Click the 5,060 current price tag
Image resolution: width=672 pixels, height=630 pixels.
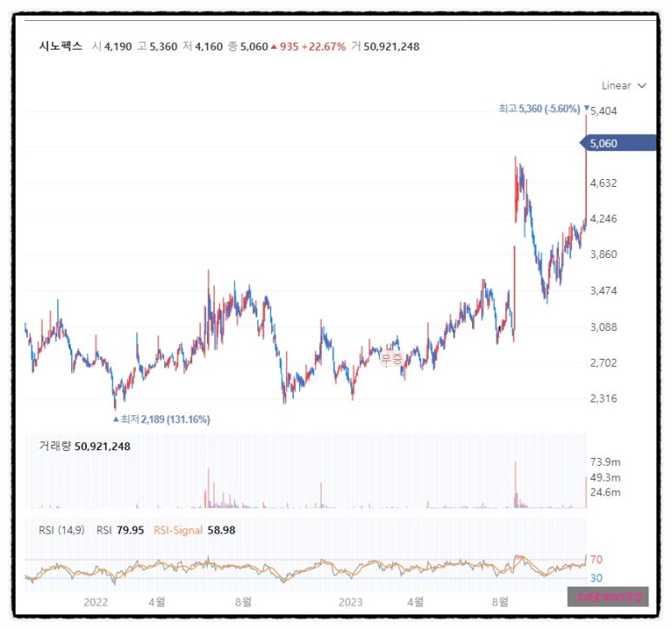click(617, 143)
